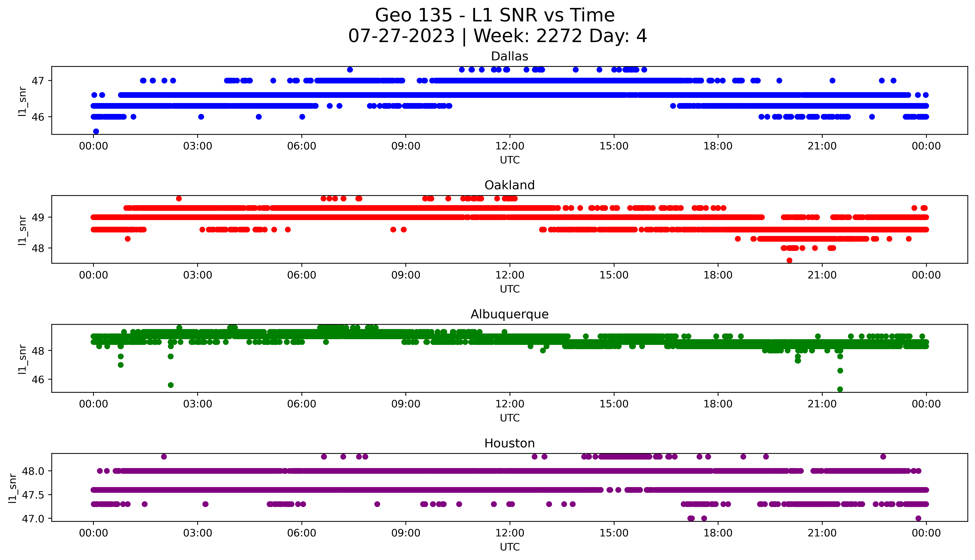Click the lowest red Oakland point near 20:00
Viewport: 975px width, 560px height.
tap(790, 260)
